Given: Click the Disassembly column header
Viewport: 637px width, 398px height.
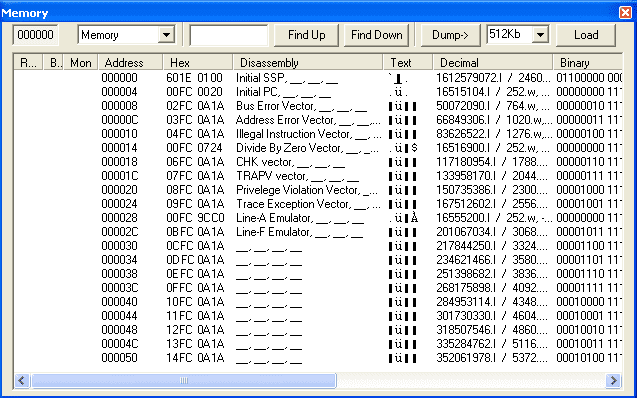Looking at the screenshot, I should (x=308, y=63).
